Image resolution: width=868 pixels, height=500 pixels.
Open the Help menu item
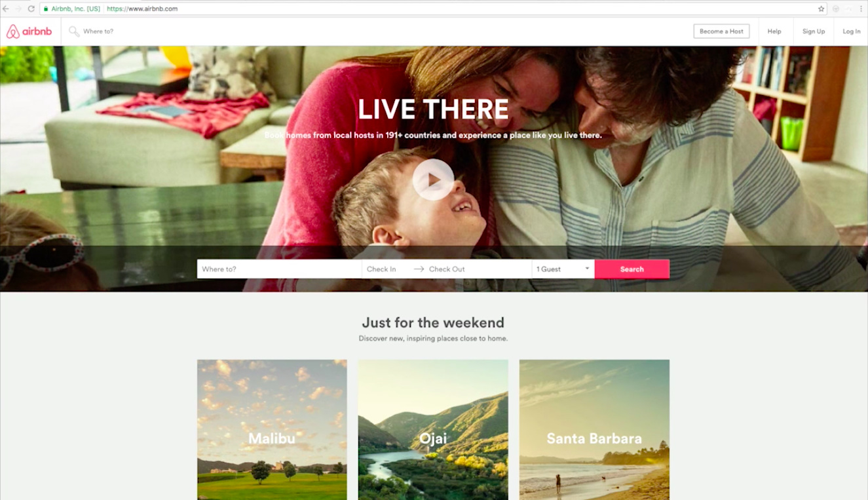(774, 31)
